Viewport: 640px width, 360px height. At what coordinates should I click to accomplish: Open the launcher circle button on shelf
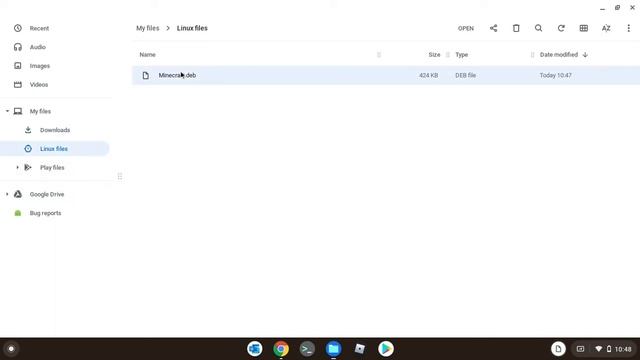coord(11,349)
